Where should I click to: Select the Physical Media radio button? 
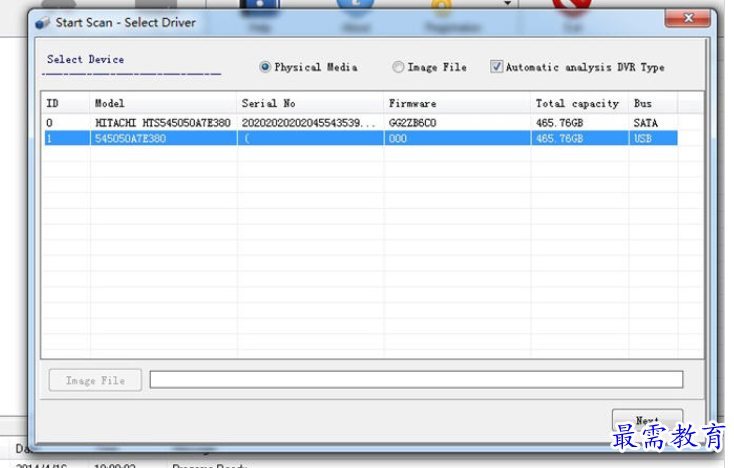[x=265, y=67]
